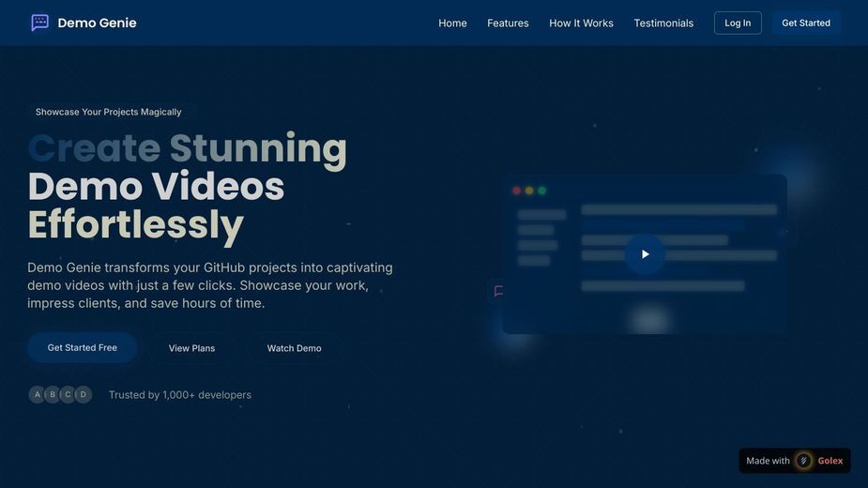Image resolution: width=868 pixels, height=488 pixels.
Task: Click Get Started in header
Action: click(806, 23)
